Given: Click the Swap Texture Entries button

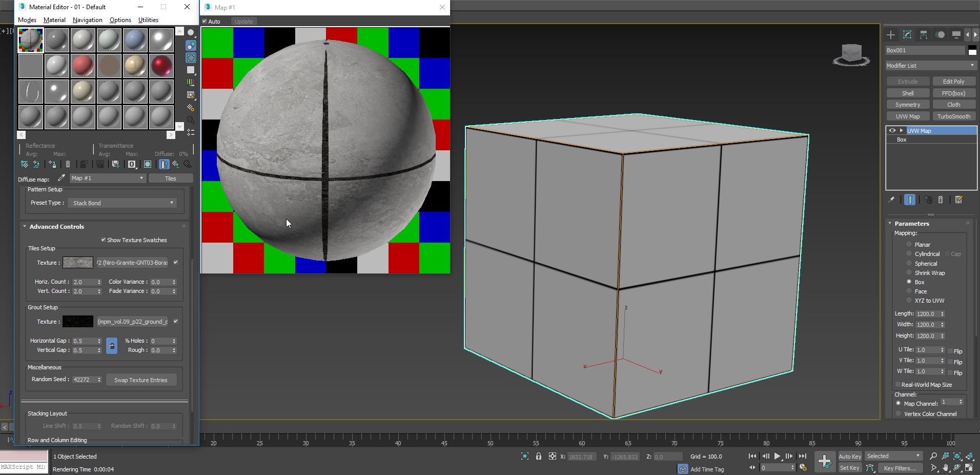Looking at the screenshot, I should tap(141, 380).
